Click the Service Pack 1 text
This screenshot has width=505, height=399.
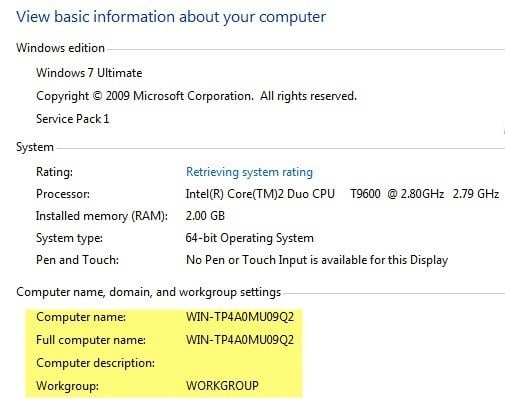72,119
